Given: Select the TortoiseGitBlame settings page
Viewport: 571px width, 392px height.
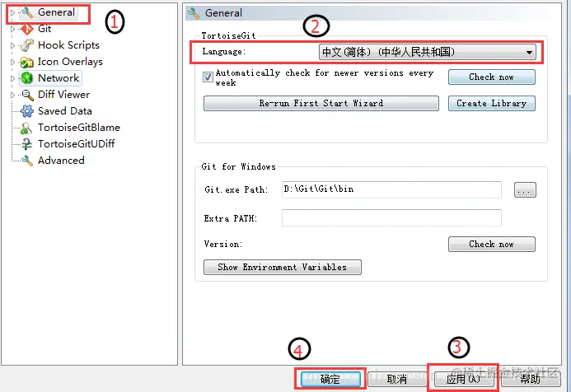Looking at the screenshot, I should (x=79, y=128).
